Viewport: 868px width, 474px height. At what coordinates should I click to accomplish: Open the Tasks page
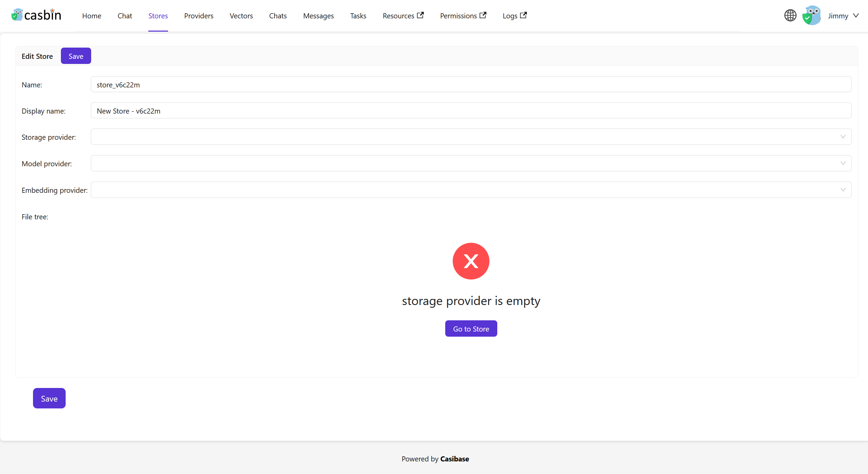point(358,16)
